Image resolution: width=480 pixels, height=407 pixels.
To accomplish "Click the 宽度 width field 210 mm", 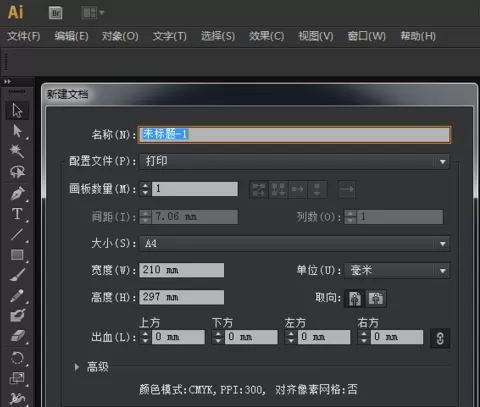I will pos(181,270).
